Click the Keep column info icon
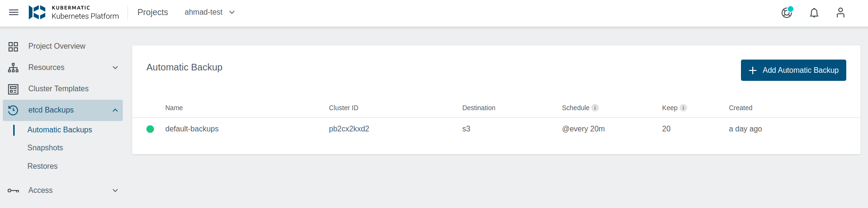 pyautogui.click(x=683, y=108)
